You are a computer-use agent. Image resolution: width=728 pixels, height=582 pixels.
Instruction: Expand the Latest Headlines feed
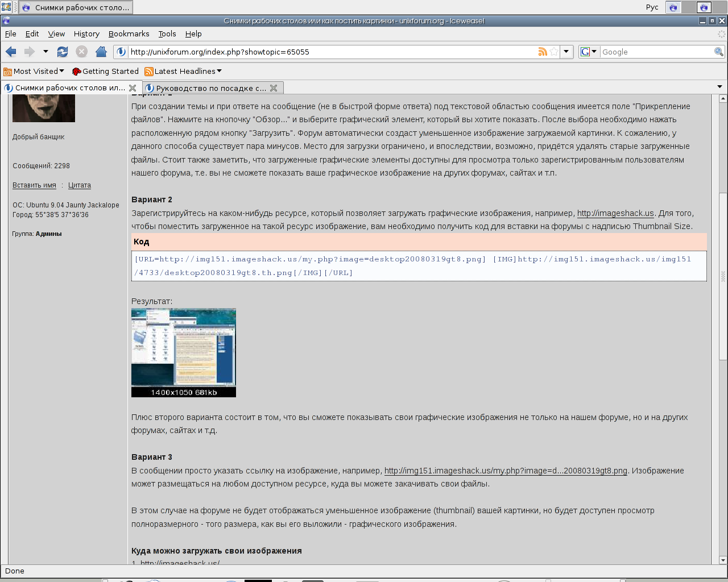pos(183,71)
